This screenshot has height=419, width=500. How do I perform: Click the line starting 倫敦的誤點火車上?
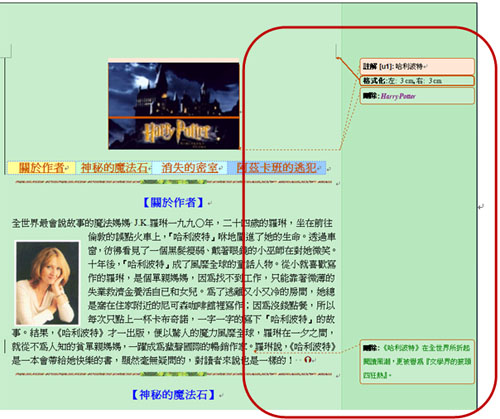pos(212,237)
